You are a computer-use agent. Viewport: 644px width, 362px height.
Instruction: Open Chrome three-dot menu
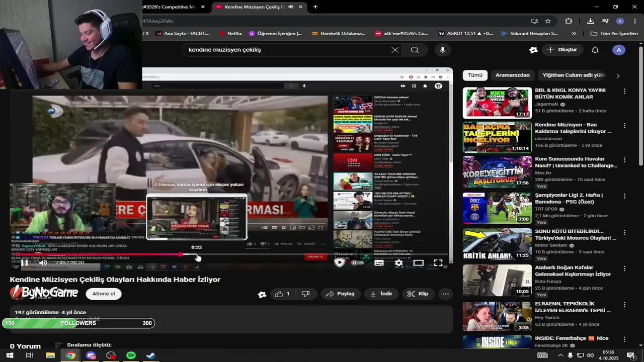tap(634, 21)
